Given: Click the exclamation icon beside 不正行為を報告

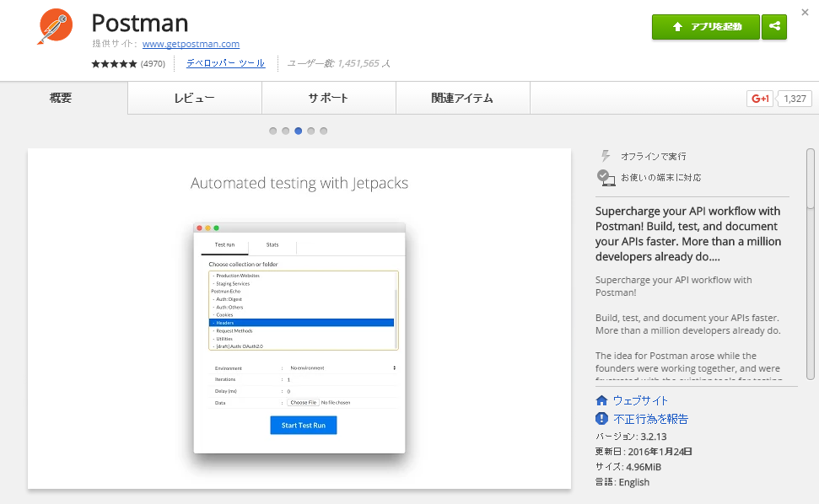Looking at the screenshot, I should click(601, 418).
